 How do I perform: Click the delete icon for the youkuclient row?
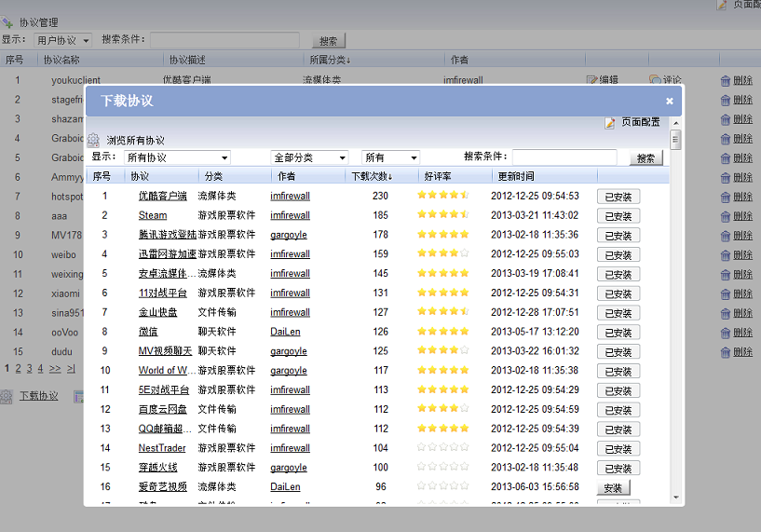726,80
